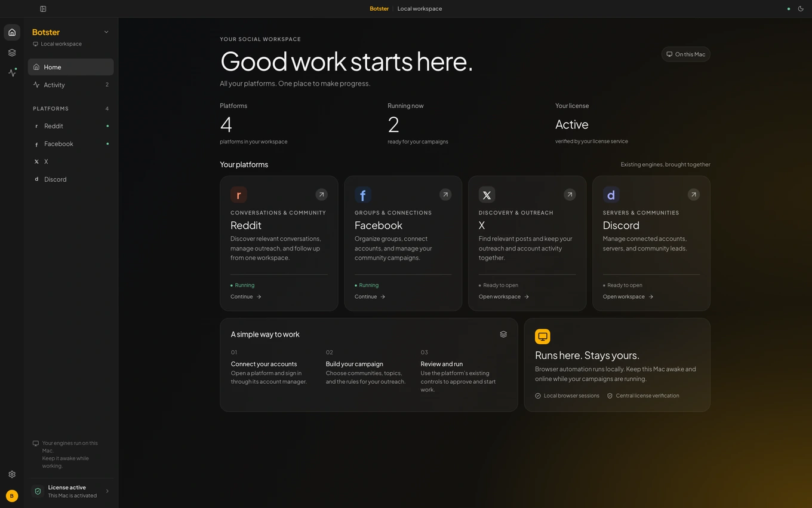Open X card's arrow icon
The image size is (812, 508).
[x=570, y=194]
